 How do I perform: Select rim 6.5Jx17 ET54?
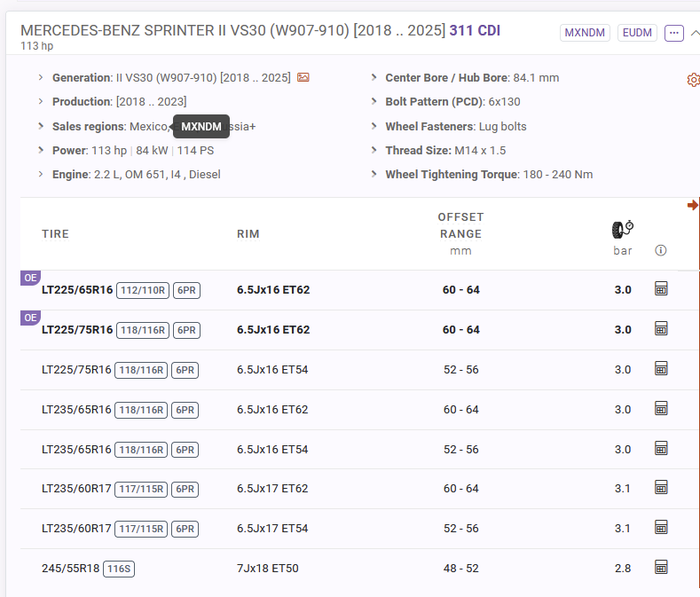(x=272, y=528)
